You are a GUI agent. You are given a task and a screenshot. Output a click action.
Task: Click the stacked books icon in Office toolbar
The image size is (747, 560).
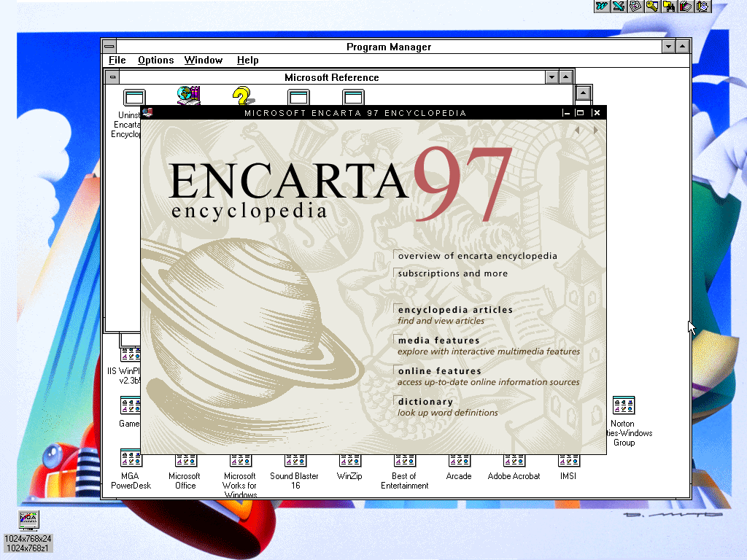pos(686,6)
